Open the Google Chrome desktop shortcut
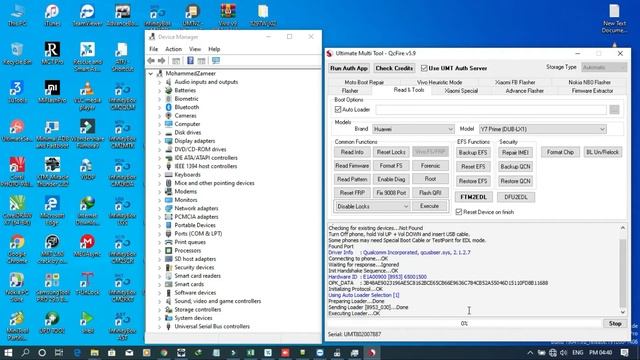Screen dimensions: 640x360 coord(17,249)
